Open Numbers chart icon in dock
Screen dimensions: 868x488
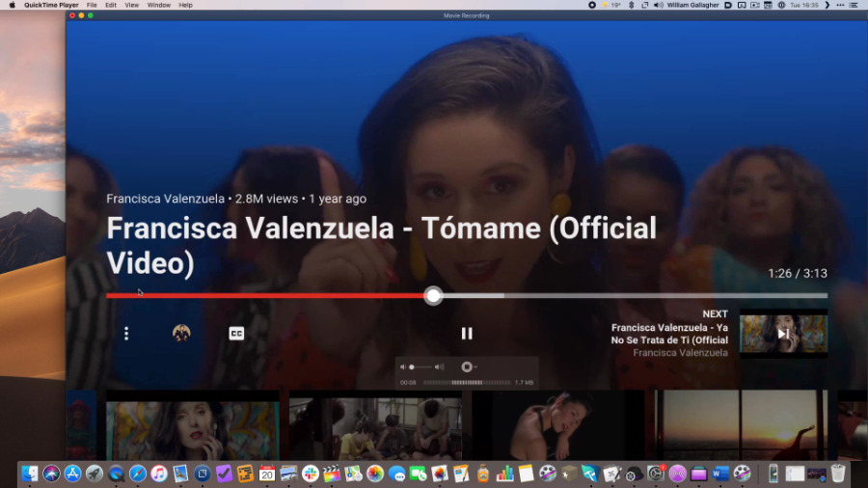504,474
